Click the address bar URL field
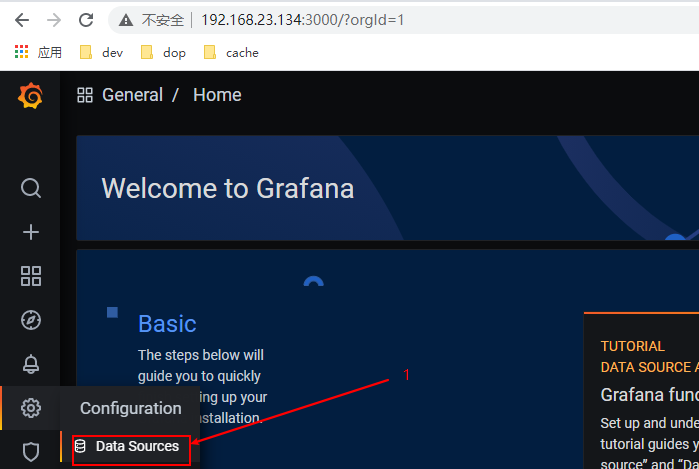Screen dimensions: 699x469 (401, 20)
